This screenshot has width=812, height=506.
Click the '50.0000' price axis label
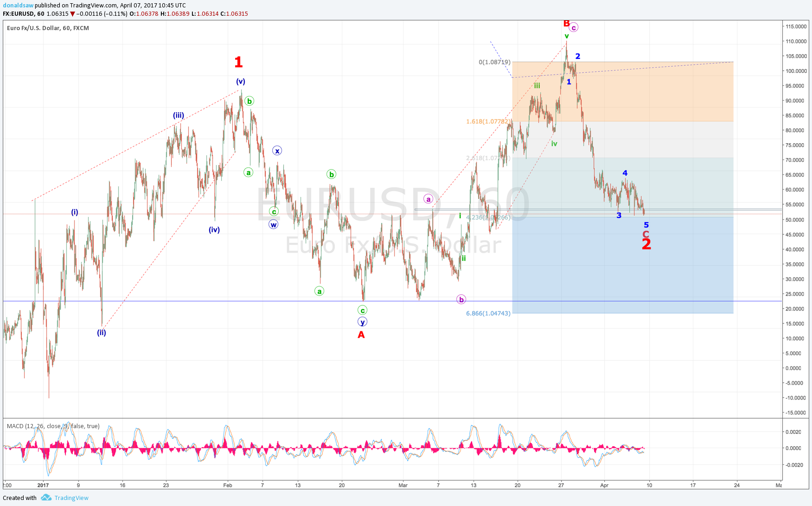[x=795, y=220]
